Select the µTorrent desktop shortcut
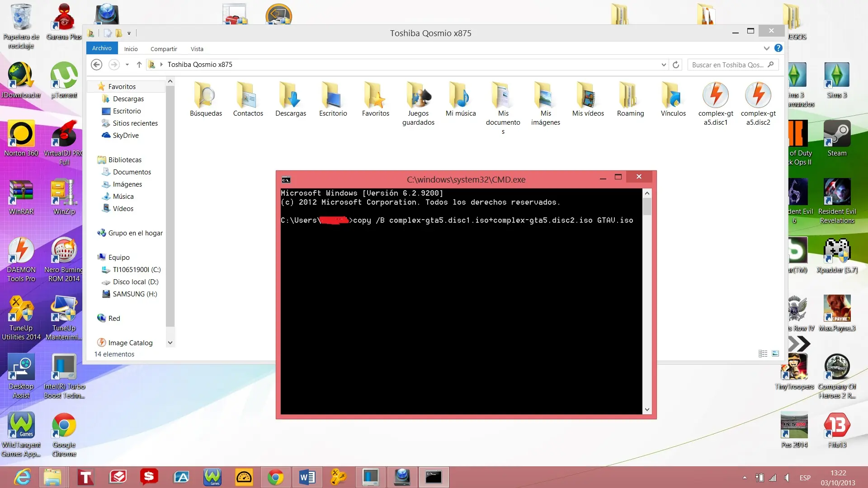This screenshot has width=868, height=488. [x=64, y=80]
